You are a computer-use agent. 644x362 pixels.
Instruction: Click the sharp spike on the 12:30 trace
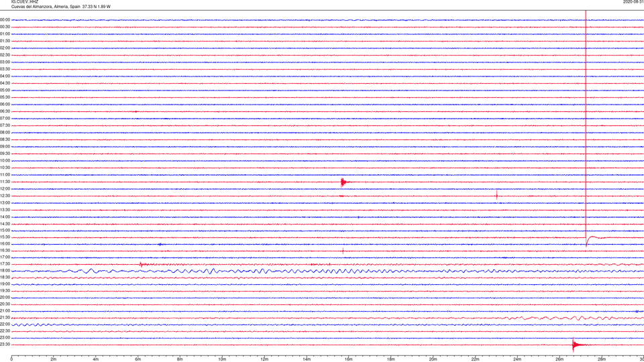coord(496,195)
